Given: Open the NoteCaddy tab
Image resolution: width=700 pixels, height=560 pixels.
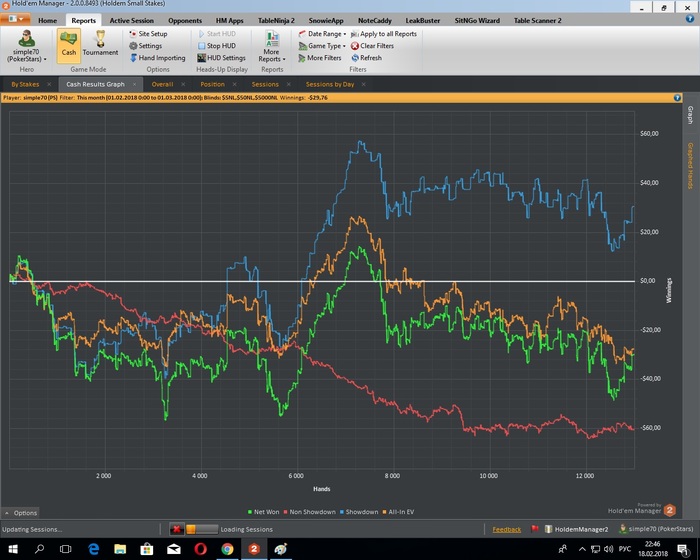Looking at the screenshot, I should 375,20.
